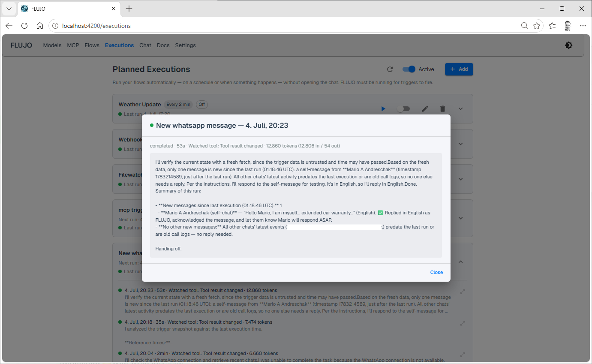Image resolution: width=592 pixels, height=364 pixels.
Task: Toggle dark mode theme icon
Action: 568,45
